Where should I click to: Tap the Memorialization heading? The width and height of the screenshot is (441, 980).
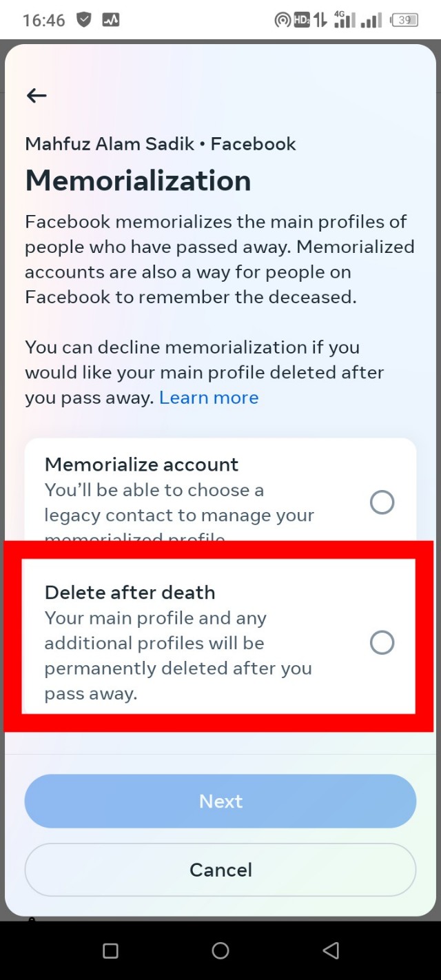pos(138,181)
